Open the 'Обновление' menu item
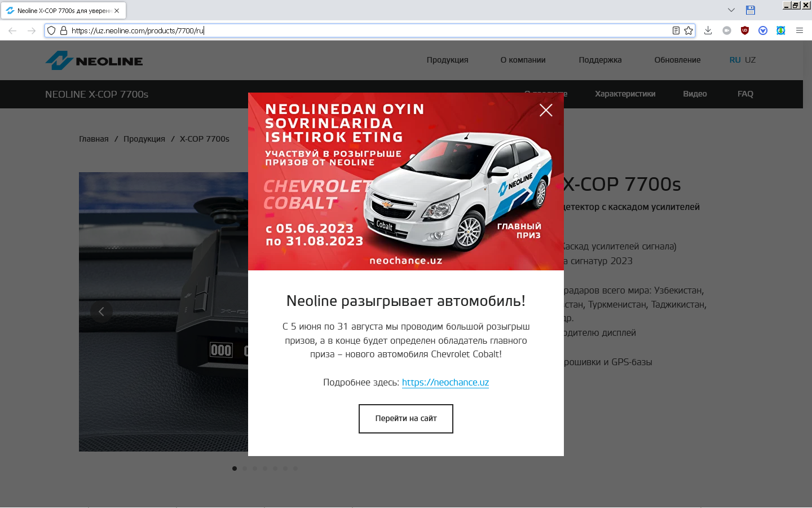The width and height of the screenshot is (812, 508). pyautogui.click(x=677, y=60)
